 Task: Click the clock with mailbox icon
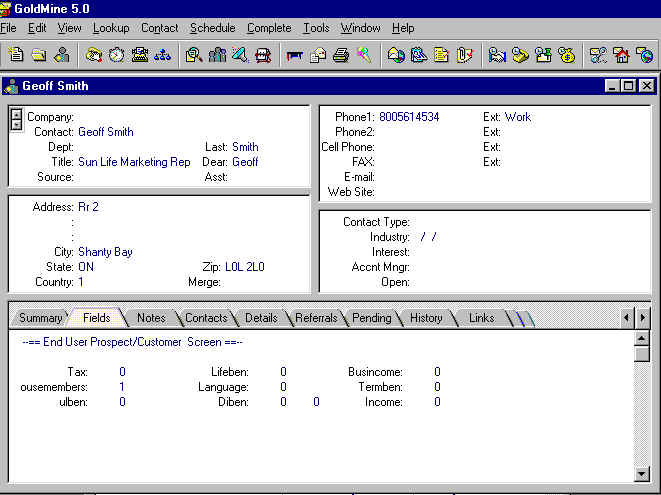tap(543, 55)
